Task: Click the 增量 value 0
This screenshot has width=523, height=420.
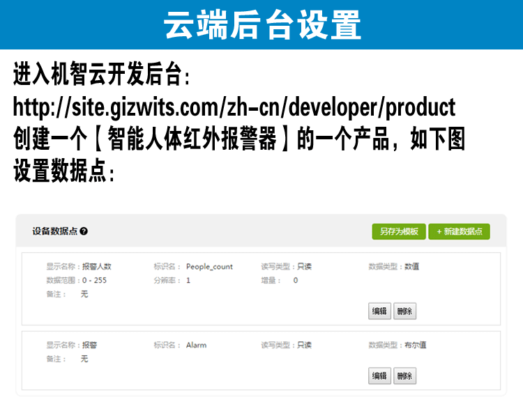Action: (296, 280)
